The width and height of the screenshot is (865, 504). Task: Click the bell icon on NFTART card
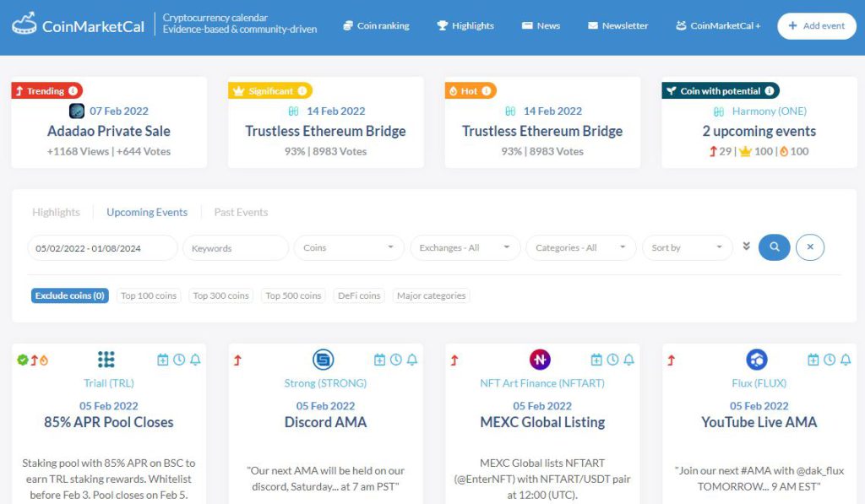(x=628, y=360)
